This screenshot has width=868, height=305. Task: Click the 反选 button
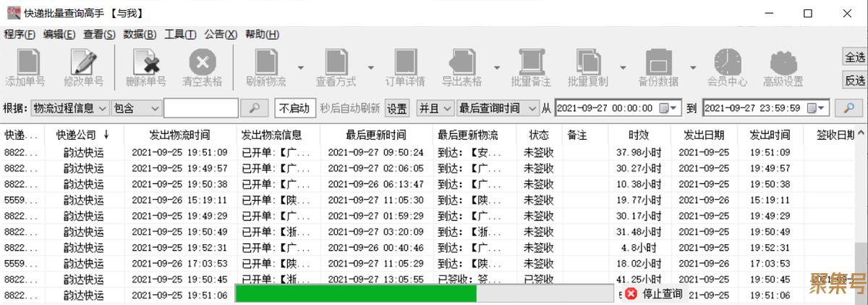[854, 80]
